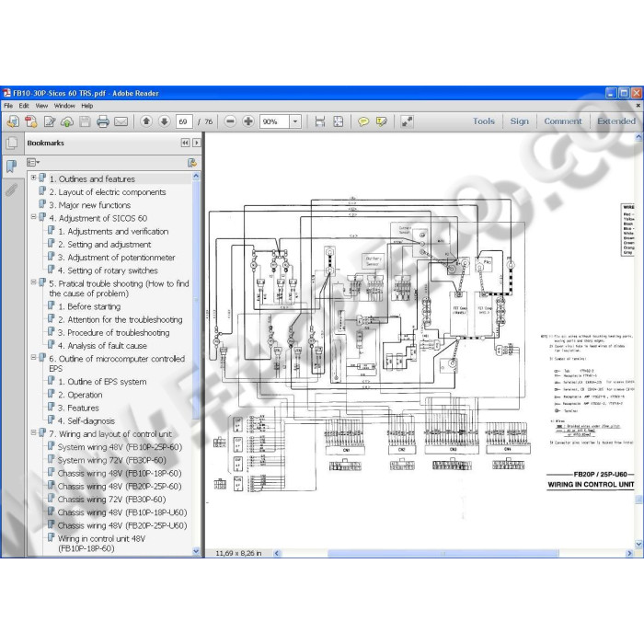Click the cloud upload toolbar icon

click(x=67, y=121)
